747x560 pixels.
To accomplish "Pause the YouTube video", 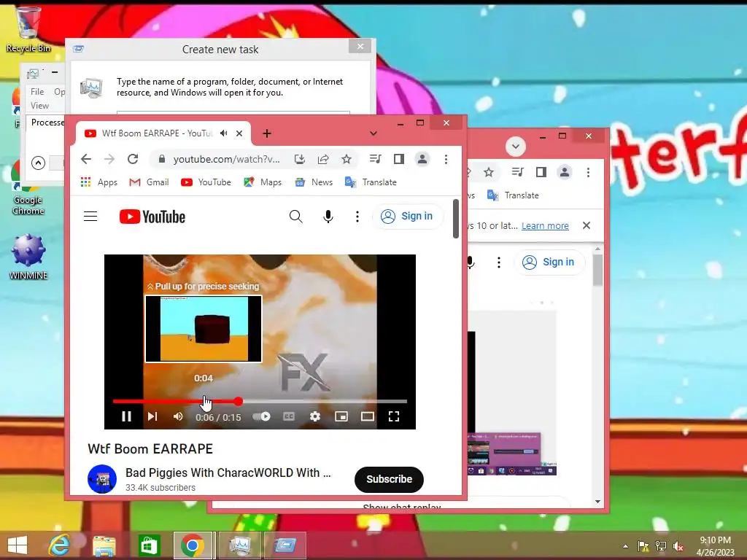I will 126,416.
